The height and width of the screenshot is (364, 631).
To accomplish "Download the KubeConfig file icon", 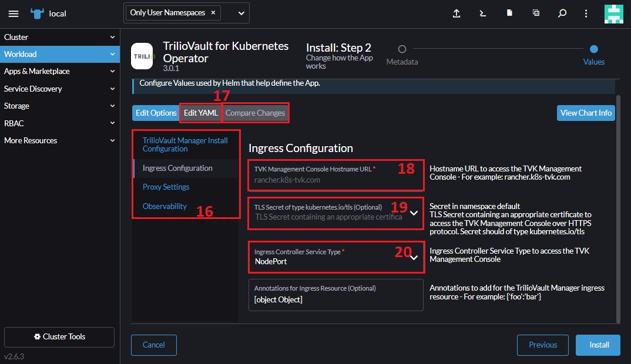I will (509, 14).
